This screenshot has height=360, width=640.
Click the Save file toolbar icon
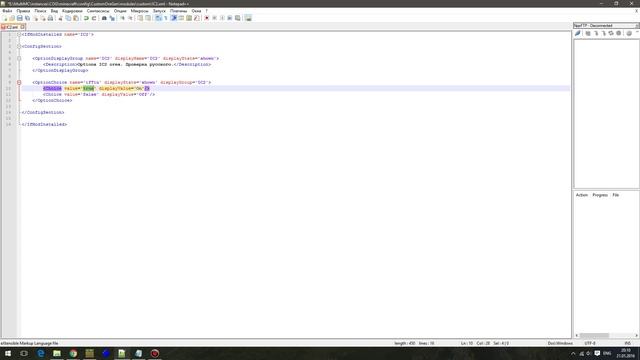coord(20,18)
